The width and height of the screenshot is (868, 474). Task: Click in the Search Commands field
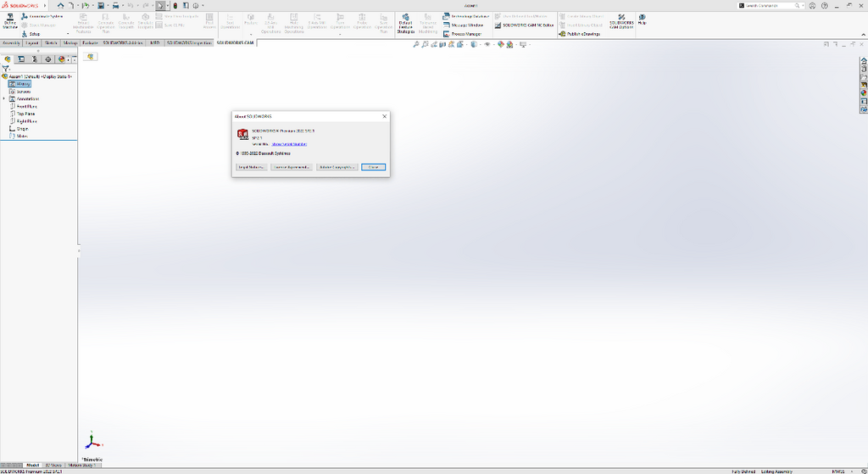[x=772, y=6]
